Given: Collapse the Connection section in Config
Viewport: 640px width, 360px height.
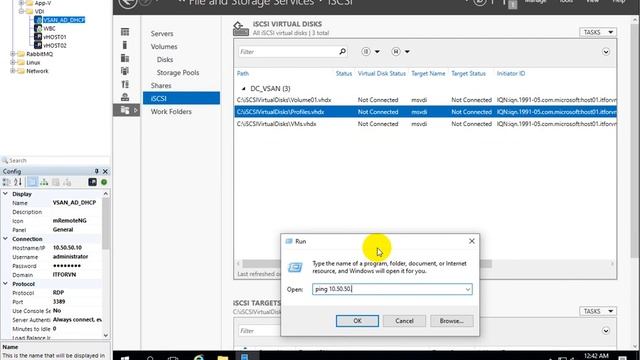Looking at the screenshot, I should click(x=5, y=239).
